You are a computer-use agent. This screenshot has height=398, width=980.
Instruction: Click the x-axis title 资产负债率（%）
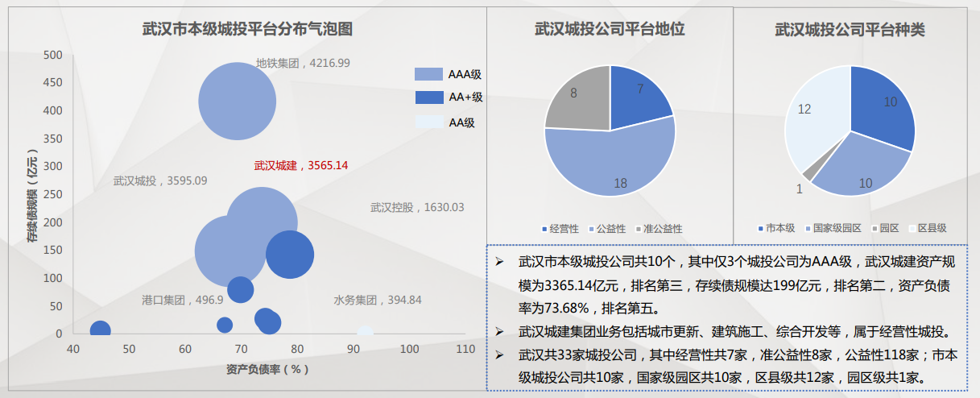(268, 369)
